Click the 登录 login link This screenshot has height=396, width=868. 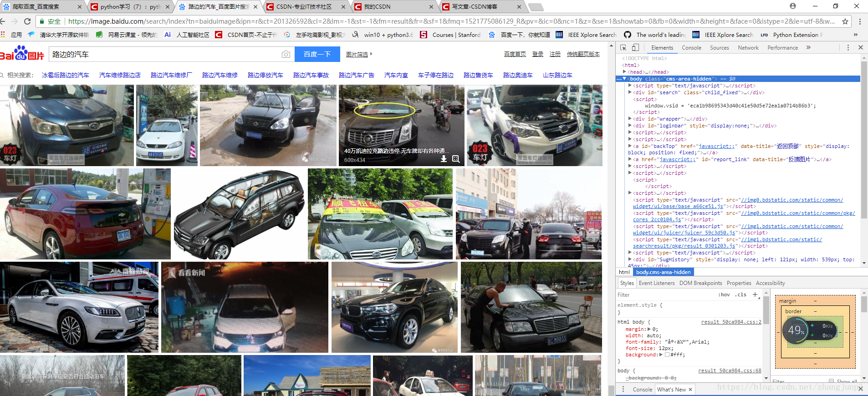click(x=538, y=54)
